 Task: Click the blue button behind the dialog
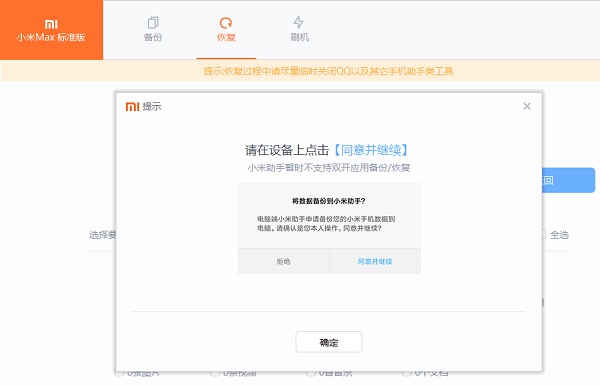[x=569, y=180]
